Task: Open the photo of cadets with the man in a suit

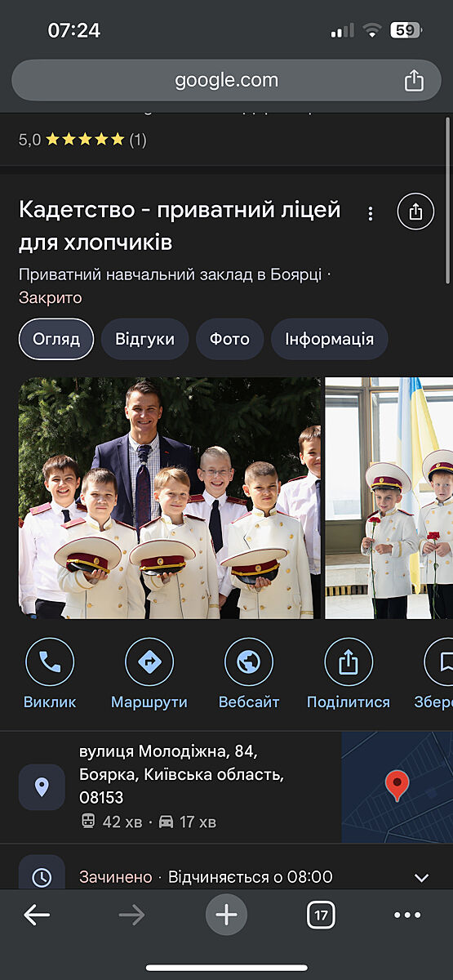Action: (170, 498)
